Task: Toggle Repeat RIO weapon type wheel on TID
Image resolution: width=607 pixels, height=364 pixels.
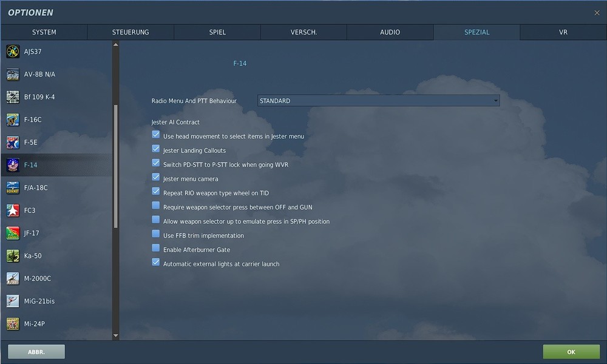Action: coord(155,192)
